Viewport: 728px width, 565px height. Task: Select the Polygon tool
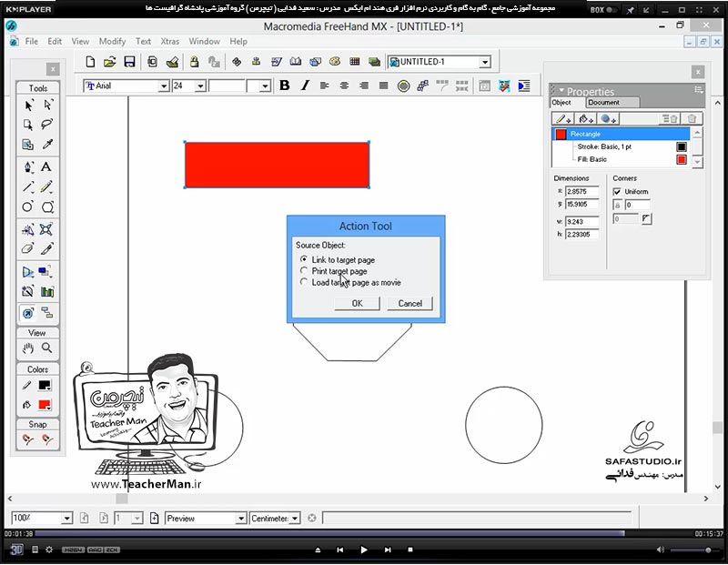click(47, 207)
